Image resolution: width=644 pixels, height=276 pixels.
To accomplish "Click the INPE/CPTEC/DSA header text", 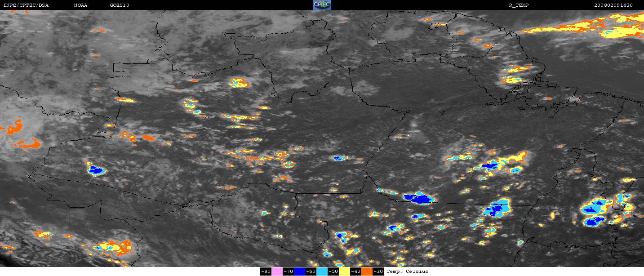I will (26, 5).
